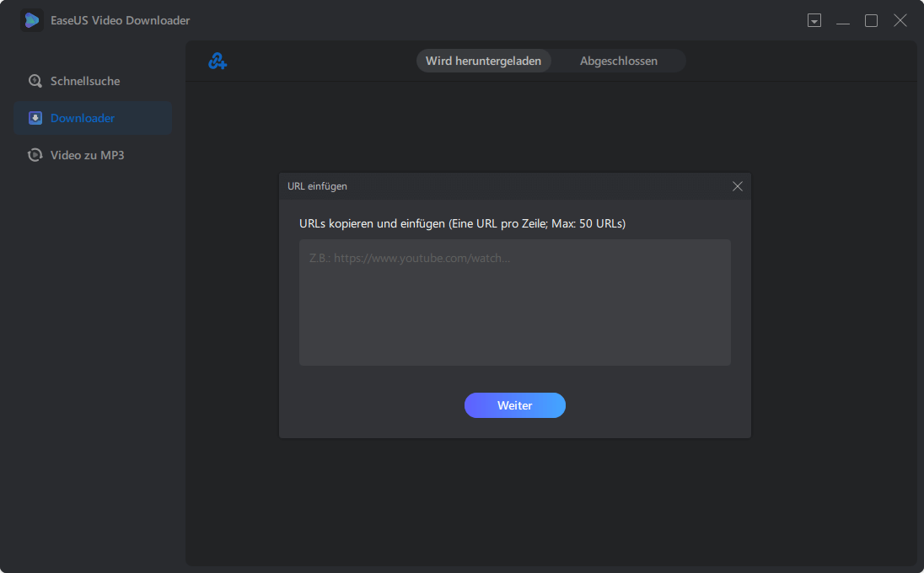Close the EaseUS Video Downloader window
The image size is (924, 573).
click(900, 20)
